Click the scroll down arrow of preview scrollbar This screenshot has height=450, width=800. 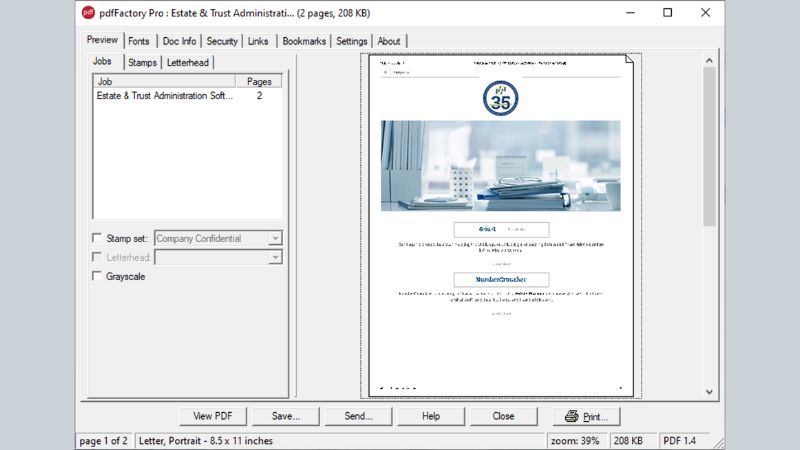pos(709,392)
